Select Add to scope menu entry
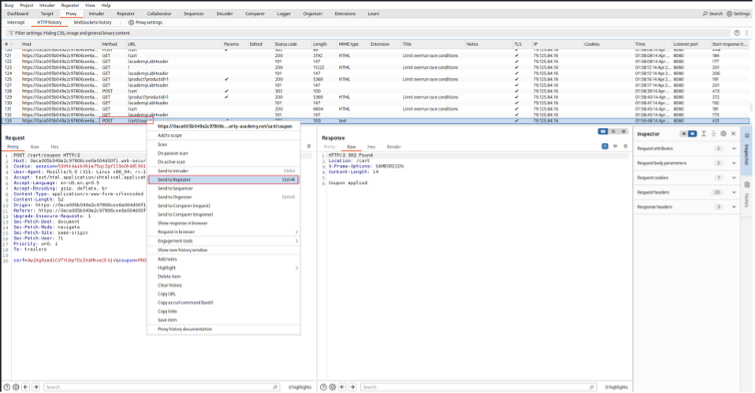Viewport: 755px width, 393px height. pyautogui.click(x=223, y=135)
